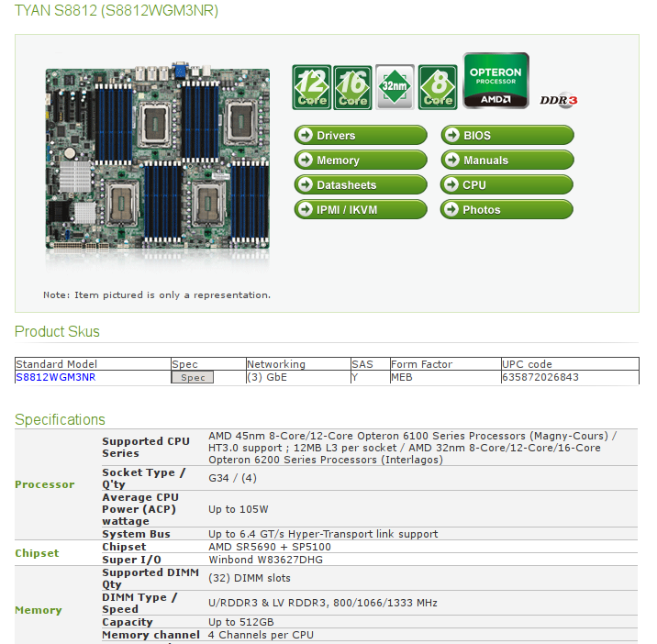Click the Chipset category label
This screenshot has height=644, width=657.
tap(37, 553)
